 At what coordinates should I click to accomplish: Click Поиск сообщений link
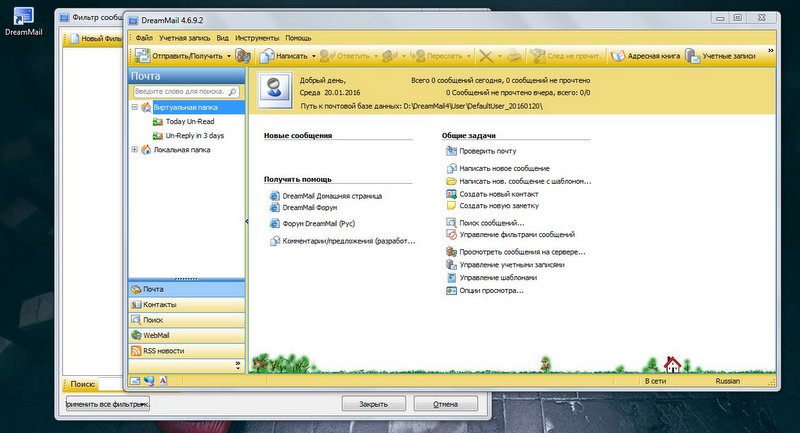(491, 223)
